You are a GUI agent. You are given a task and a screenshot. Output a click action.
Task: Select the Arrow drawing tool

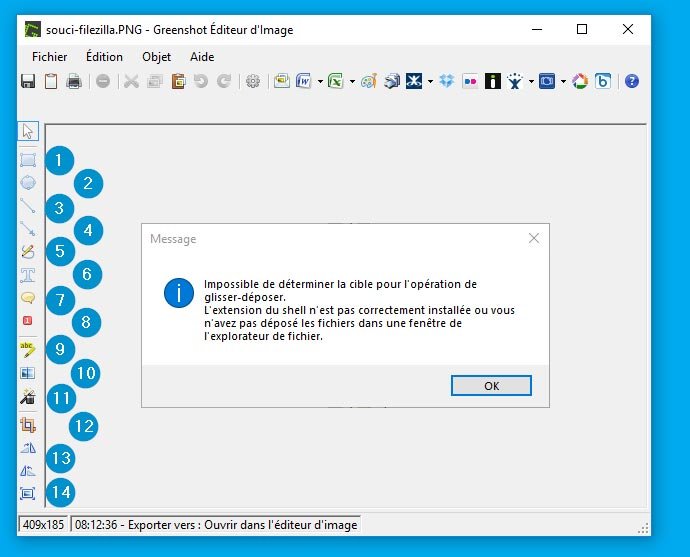28,228
